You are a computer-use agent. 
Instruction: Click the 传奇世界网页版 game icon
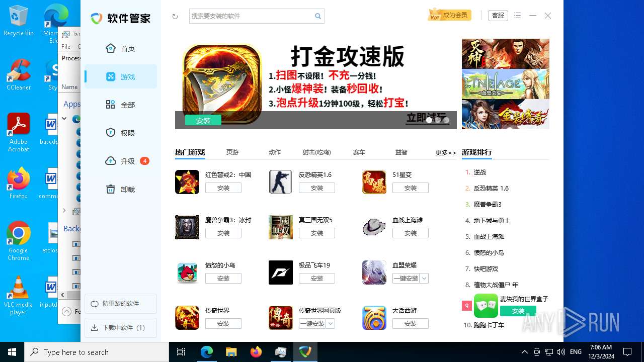281,318
